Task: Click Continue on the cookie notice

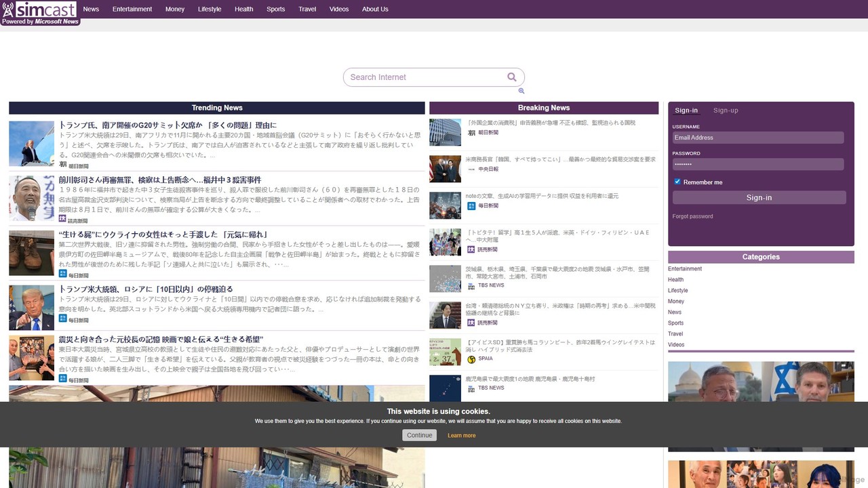Action: click(420, 435)
